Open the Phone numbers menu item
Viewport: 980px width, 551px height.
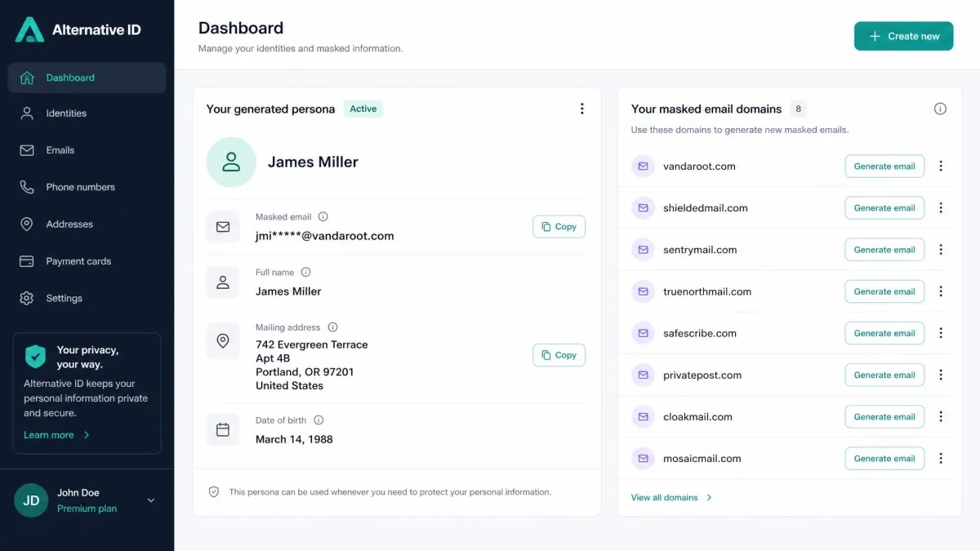pos(87,187)
